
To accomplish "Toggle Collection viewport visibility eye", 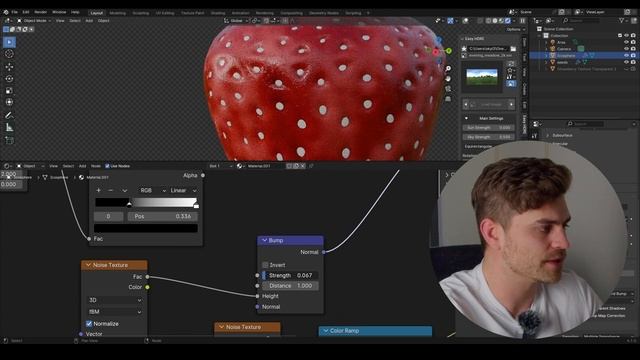I will click(x=627, y=36).
